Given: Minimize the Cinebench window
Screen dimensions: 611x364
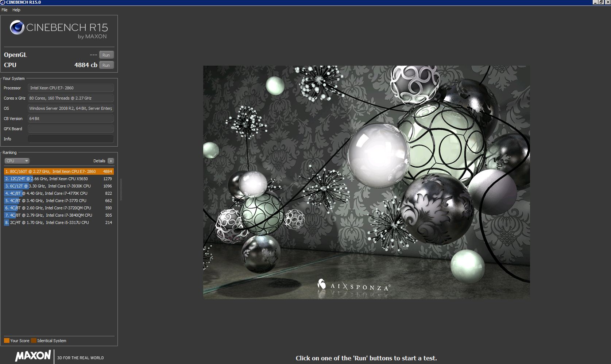Looking at the screenshot, I should (595, 2).
